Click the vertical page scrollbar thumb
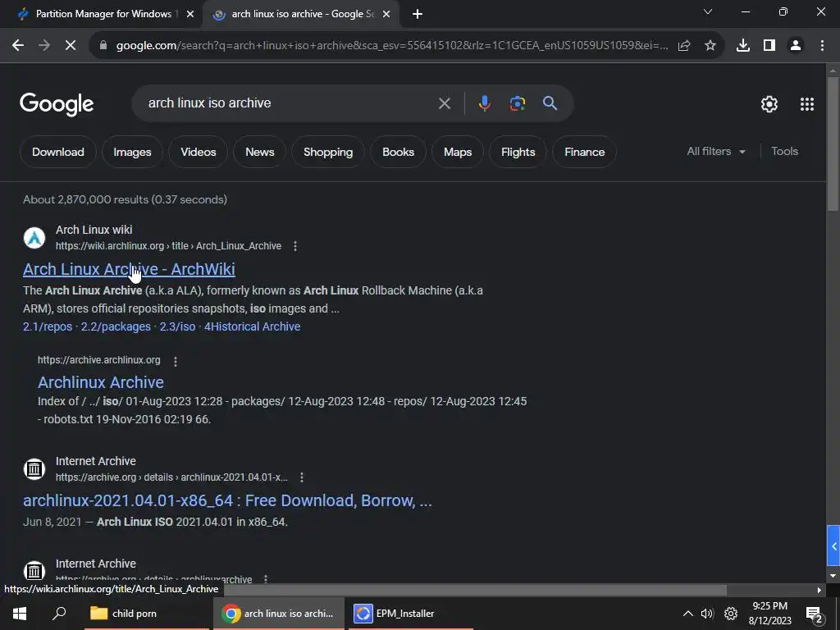The width and height of the screenshot is (840, 630). [833, 144]
